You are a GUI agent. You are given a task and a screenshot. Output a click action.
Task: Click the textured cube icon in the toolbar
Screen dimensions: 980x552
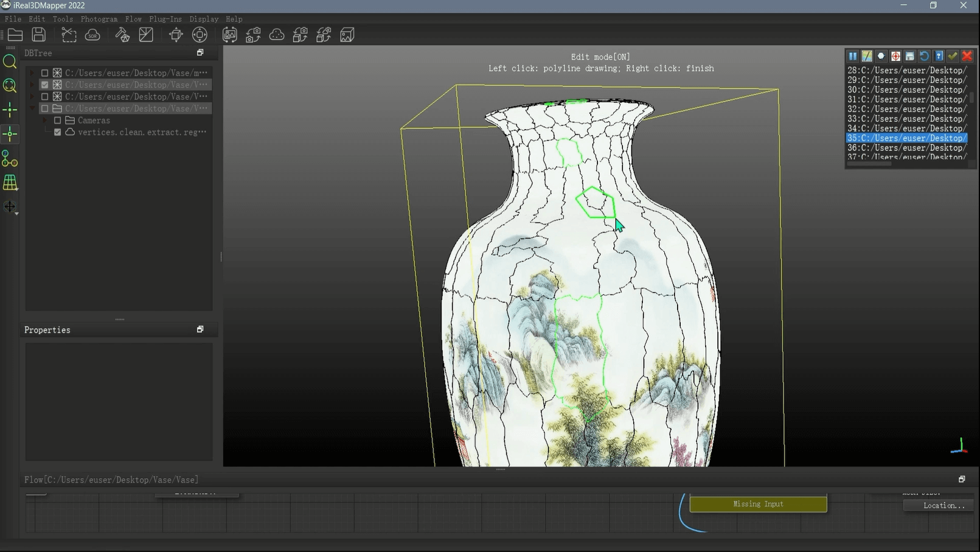(x=347, y=35)
